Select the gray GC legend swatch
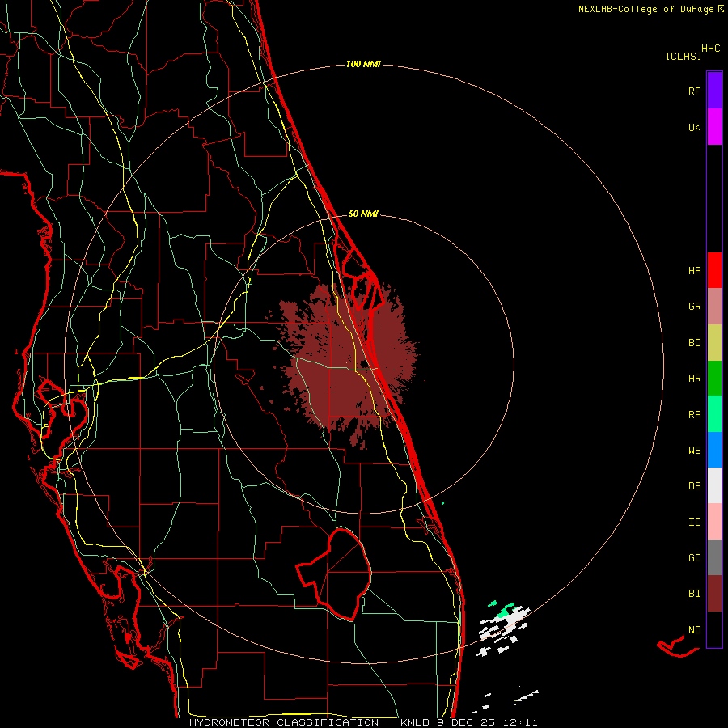 (714, 557)
